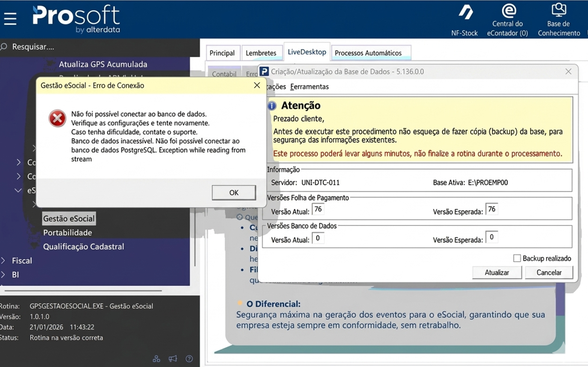Click the Prezado cliente greeting text
Screen dimensions: 588x367
(x=298, y=119)
